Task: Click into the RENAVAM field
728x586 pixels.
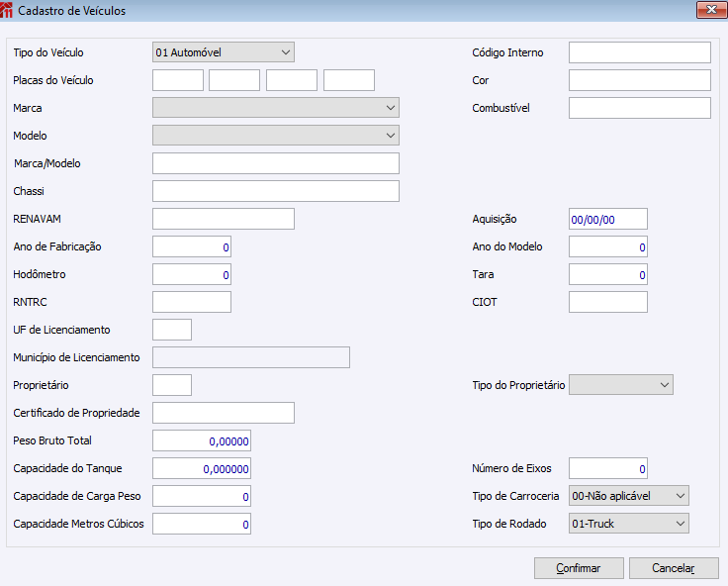Action: point(224,219)
